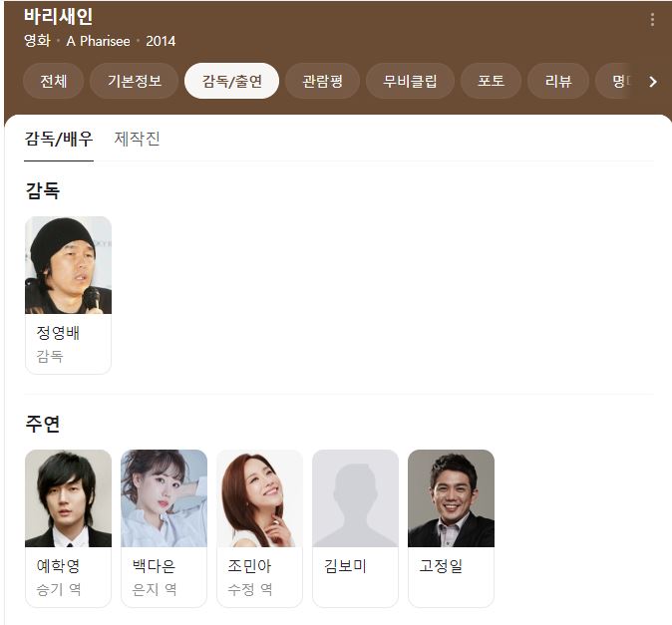Screen dimensions: 672x625
Task: Switch to the 관람평 tab
Action: pos(322,81)
